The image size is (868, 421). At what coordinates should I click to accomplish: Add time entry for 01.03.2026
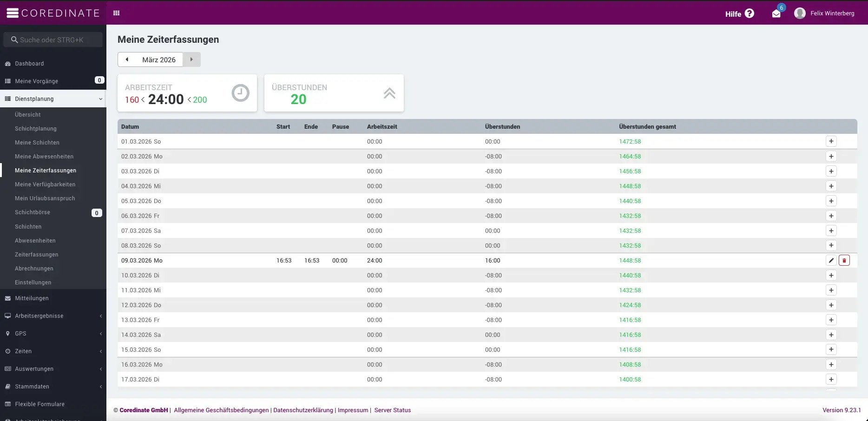(x=831, y=141)
